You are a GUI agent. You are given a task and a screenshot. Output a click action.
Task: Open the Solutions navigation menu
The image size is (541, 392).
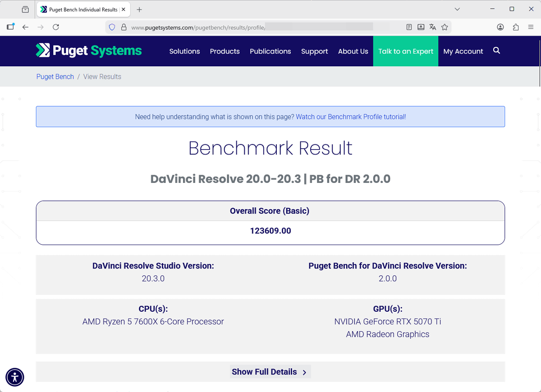pyautogui.click(x=184, y=51)
